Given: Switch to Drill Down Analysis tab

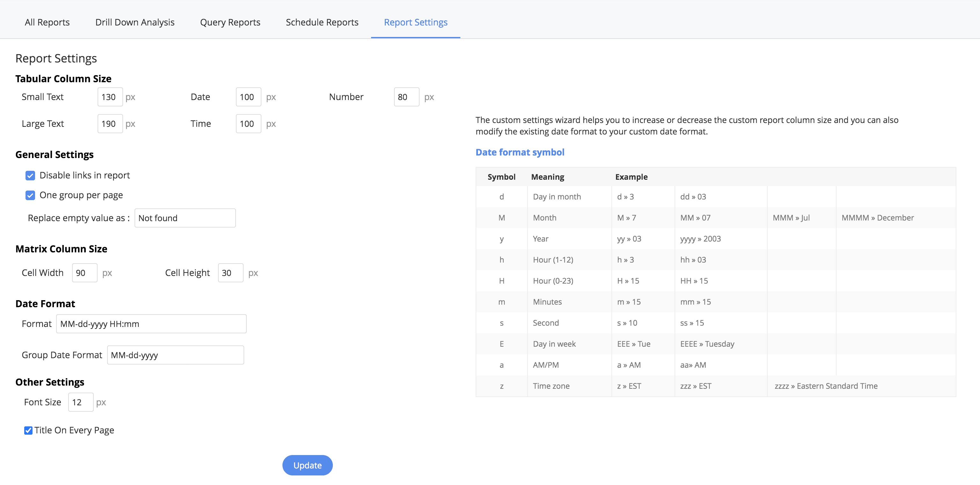Looking at the screenshot, I should 135,22.
